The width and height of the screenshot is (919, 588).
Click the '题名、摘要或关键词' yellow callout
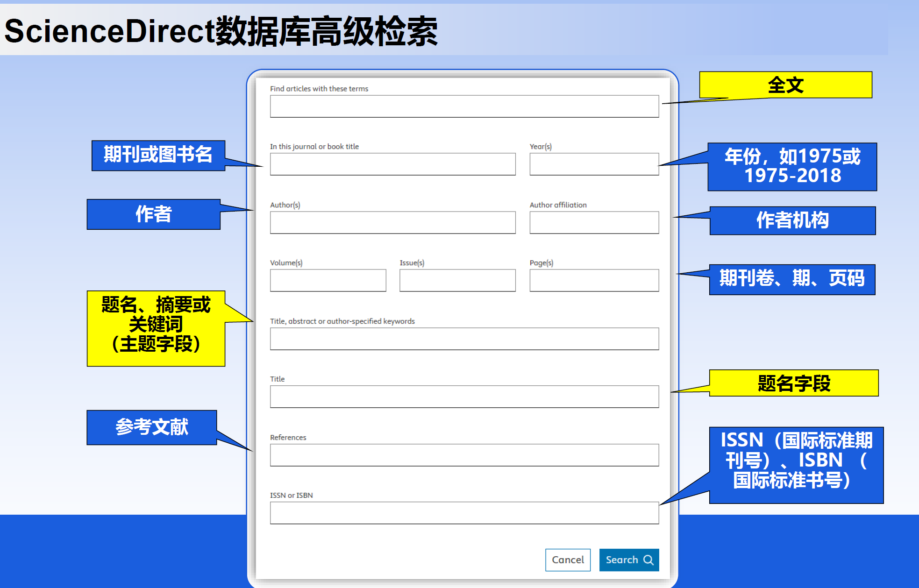(156, 328)
